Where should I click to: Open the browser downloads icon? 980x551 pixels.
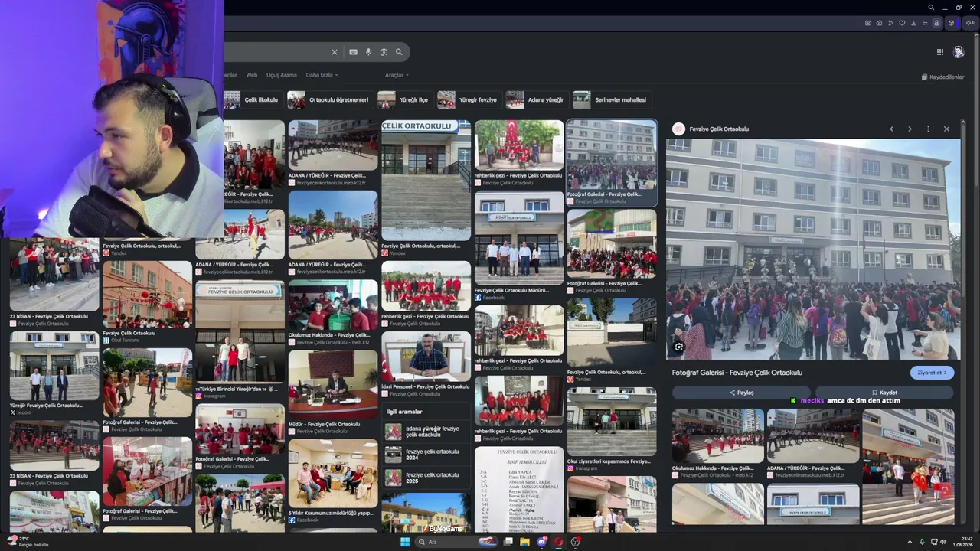tap(913, 23)
